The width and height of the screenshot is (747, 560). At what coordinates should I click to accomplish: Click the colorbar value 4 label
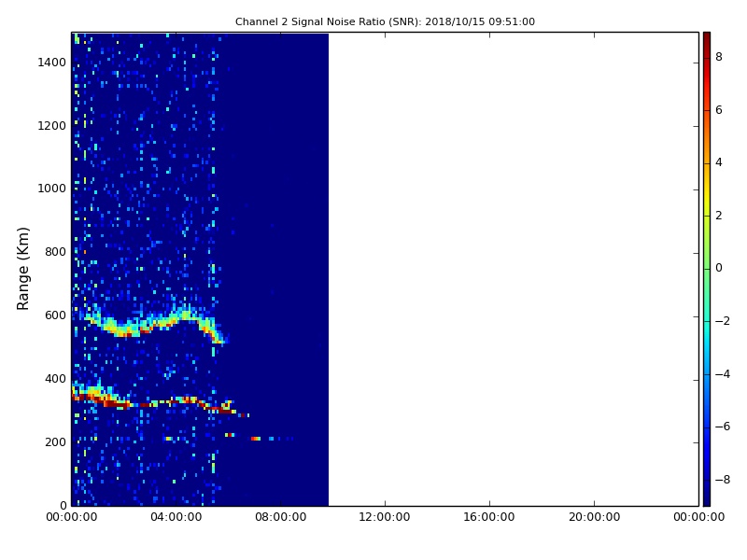click(x=719, y=162)
